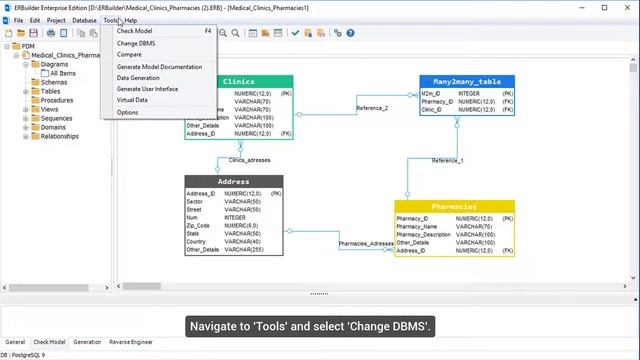Click the ERBuilder app icon in the title bar
640x360 pixels.
7,8
